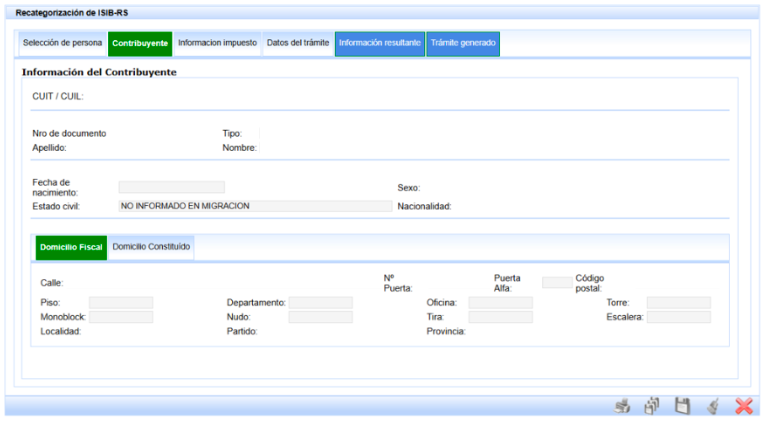
Task: Click the Estado civil field
Action: click(x=254, y=206)
